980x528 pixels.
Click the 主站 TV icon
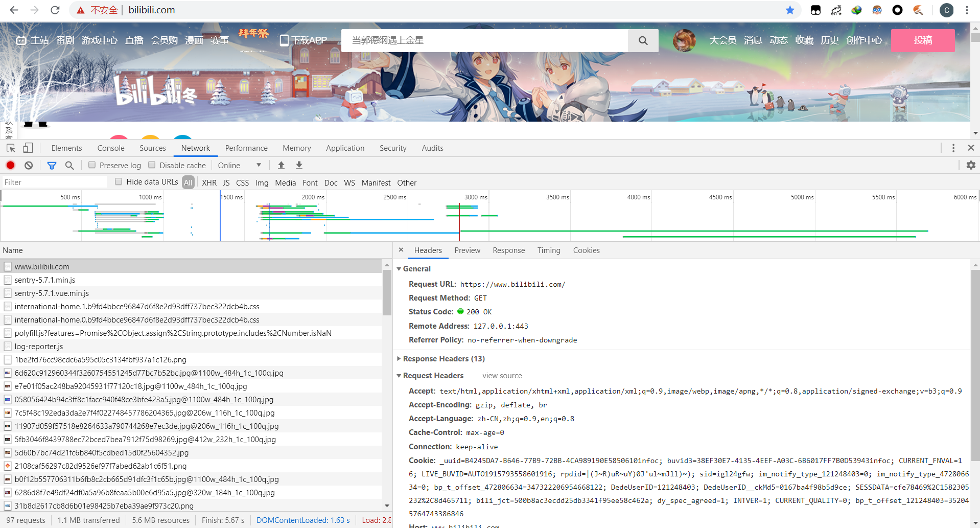21,40
